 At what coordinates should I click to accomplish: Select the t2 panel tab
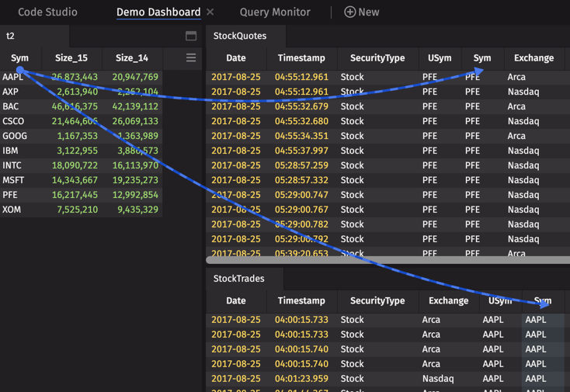pyautogui.click(x=11, y=36)
